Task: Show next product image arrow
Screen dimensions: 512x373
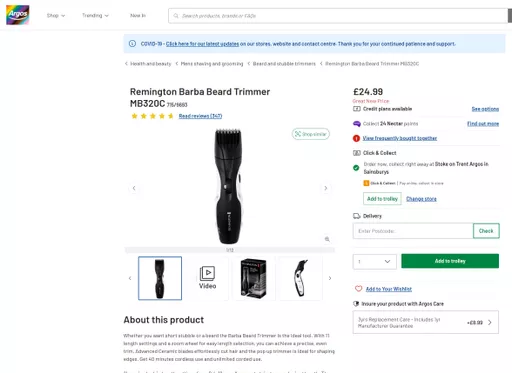Action: point(326,188)
